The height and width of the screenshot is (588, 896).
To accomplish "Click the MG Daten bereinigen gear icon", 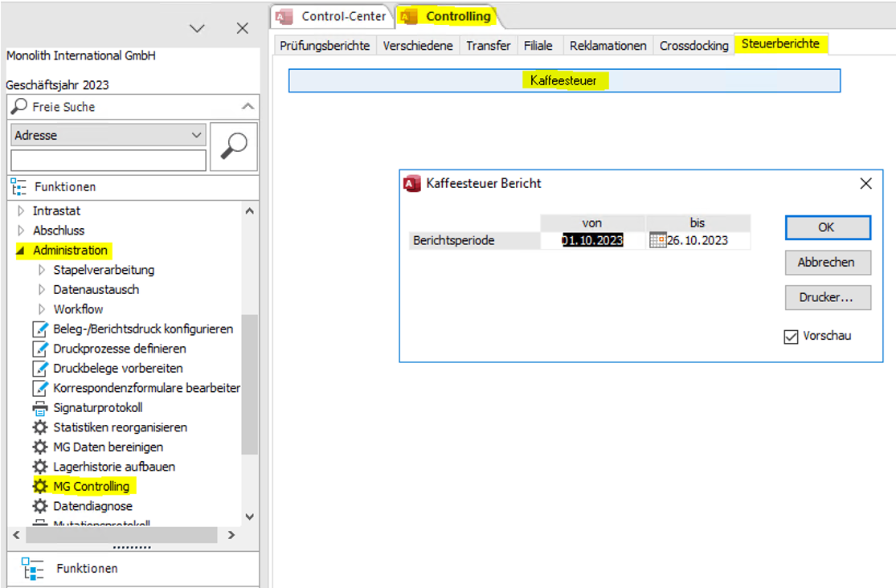I will click(39, 447).
